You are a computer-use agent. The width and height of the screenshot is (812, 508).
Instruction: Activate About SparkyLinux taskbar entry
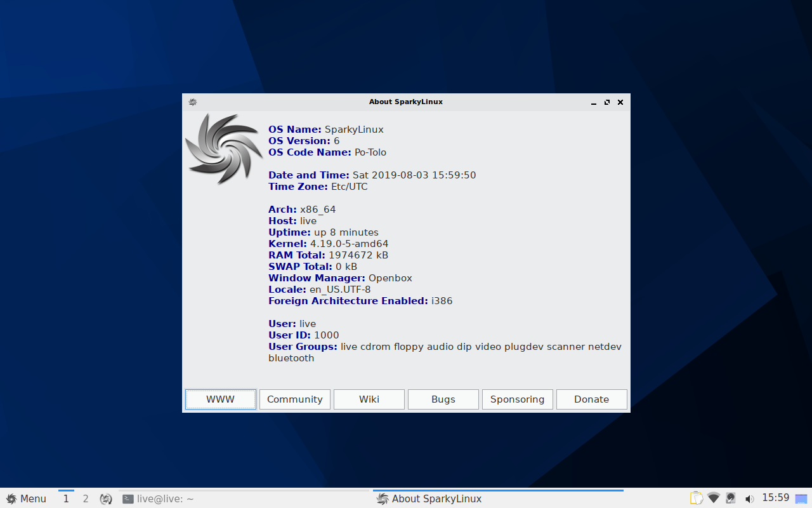tap(498, 498)
